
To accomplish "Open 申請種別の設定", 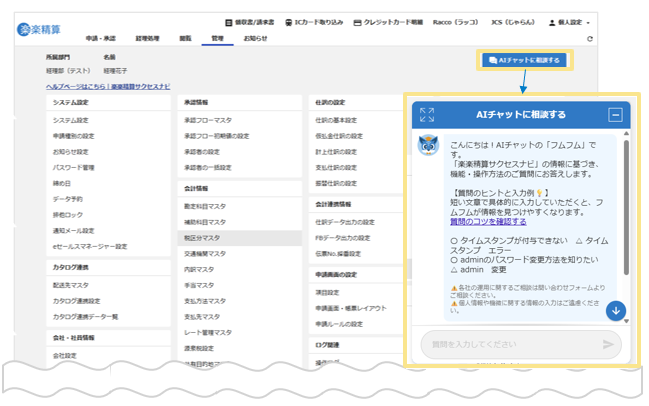I will tap(73, 136).
